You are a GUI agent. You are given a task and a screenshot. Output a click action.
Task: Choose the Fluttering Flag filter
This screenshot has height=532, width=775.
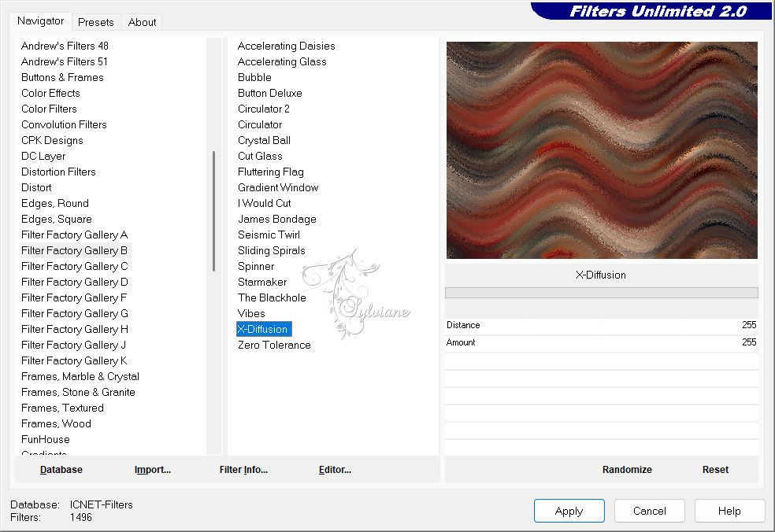tap(270, 172)
